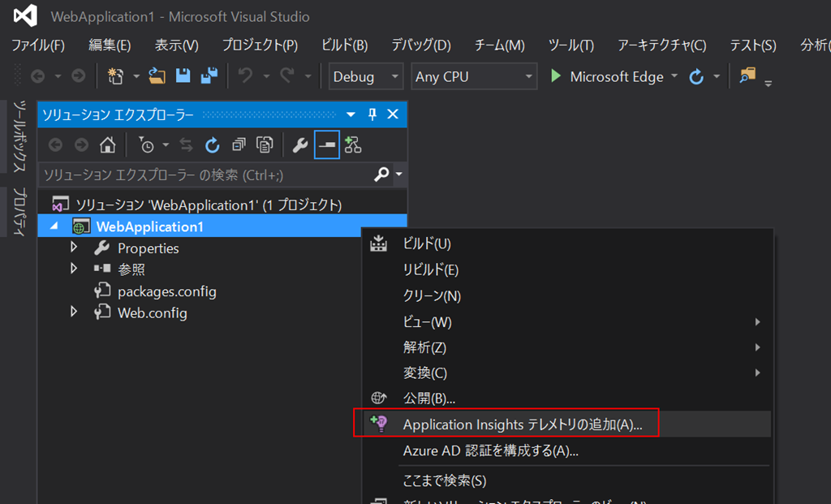The image size is (831, 504).
Task: Open the テスト(S) menu
Action: tap(752, 45)
